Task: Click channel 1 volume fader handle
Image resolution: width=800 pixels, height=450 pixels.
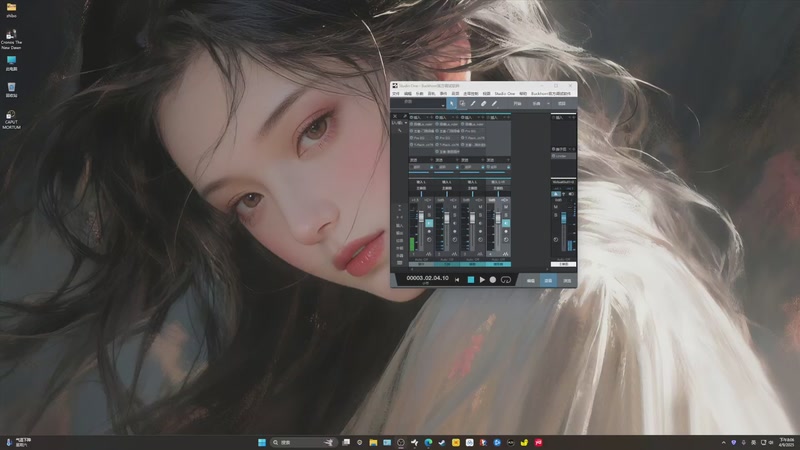Action: tap(421, 216)
